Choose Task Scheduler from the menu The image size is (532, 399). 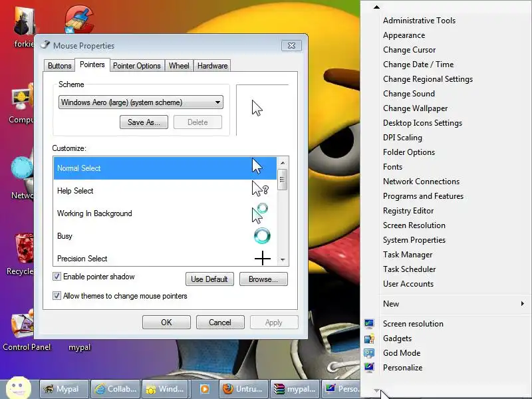(409, 269)
